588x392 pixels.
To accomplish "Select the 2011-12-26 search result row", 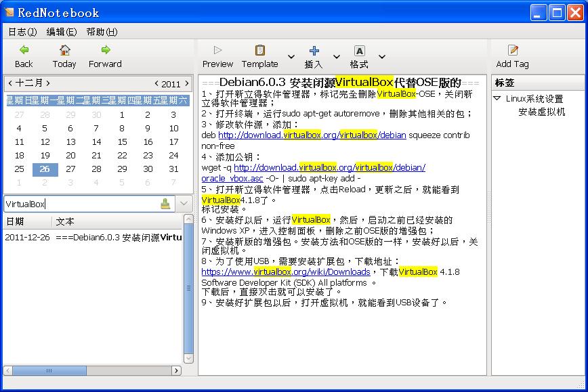I will (93, 237).
